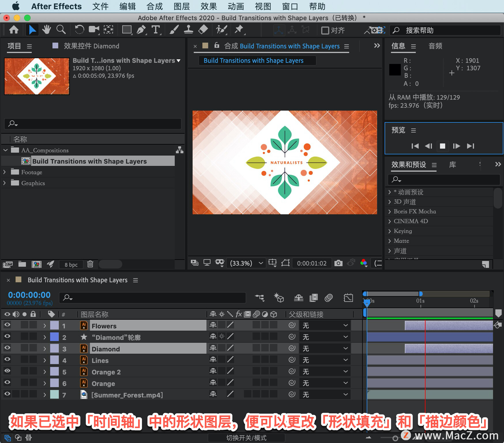This screenshot has width=504, height=443.
Task: Create a new composition icon
Action: click(x=37, y=264)
